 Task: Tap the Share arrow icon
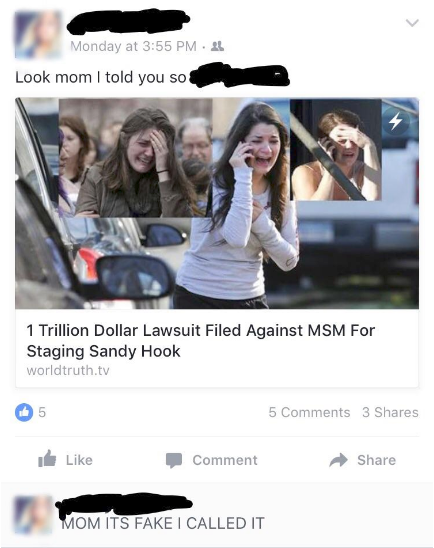pyautogui.click(x=338, y=460)
